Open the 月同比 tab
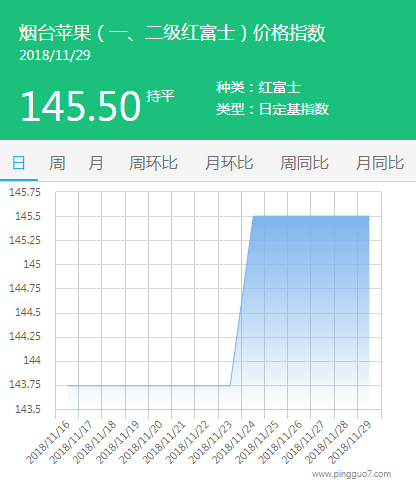The height and width of the screenshot is (486, 416). pos(380,163)
